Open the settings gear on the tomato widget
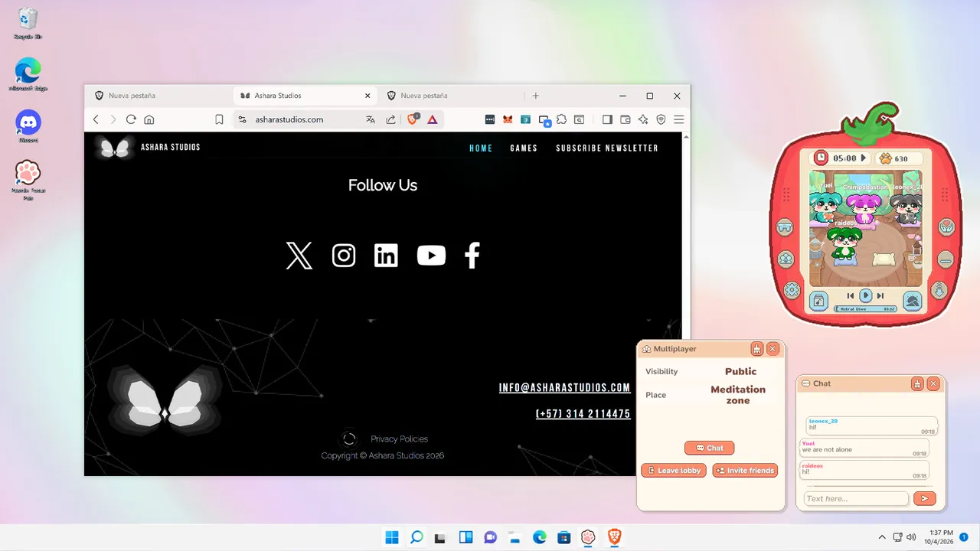The height and width of the screenshot is (551, 980). pos(792,290)
